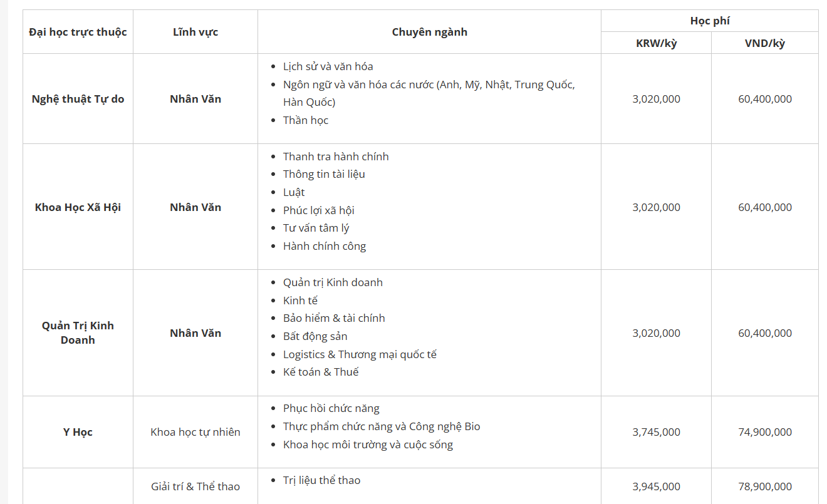Select 'Logistics & Thương mại quốc tế' item

[x=360, y=354]
